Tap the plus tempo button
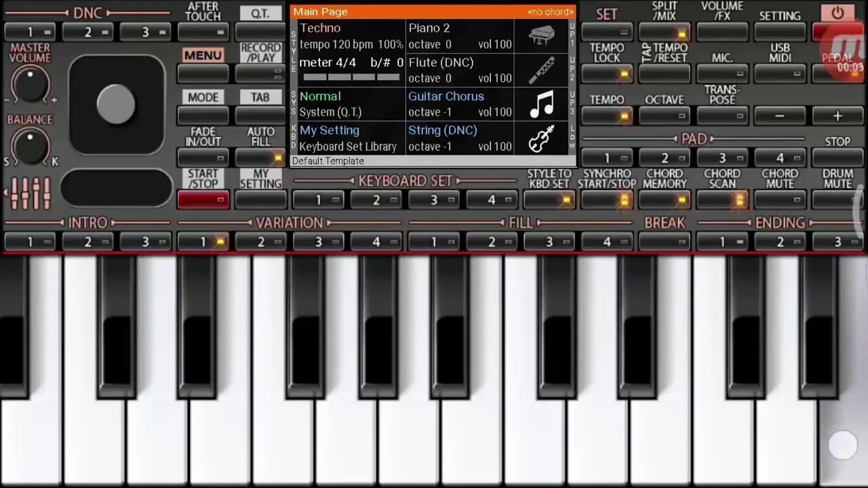This screenshot has width=868, height=488. coord(837,116)
